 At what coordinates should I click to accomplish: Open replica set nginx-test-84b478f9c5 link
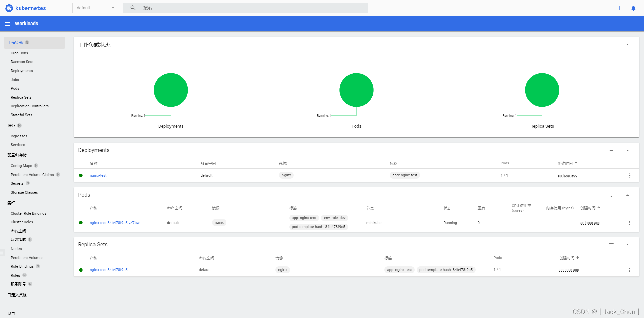[x=109, y=270]
